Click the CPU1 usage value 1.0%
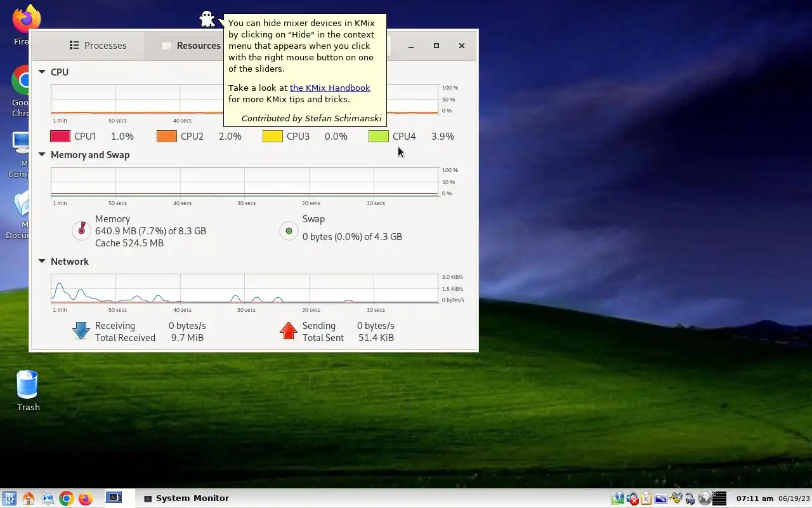 122,137
